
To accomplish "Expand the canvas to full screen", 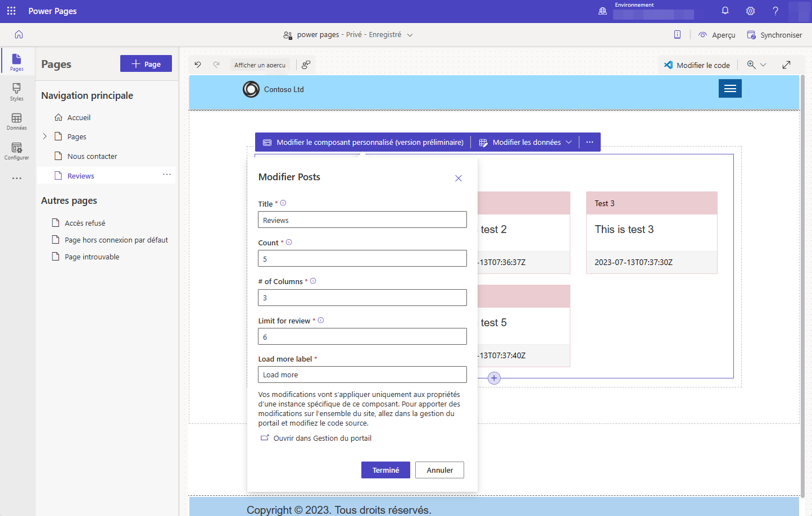I will point(787,65).
